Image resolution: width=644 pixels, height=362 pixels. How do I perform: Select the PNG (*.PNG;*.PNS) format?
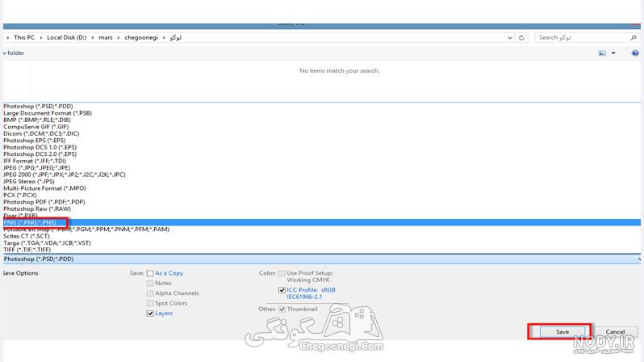(322, 222)
